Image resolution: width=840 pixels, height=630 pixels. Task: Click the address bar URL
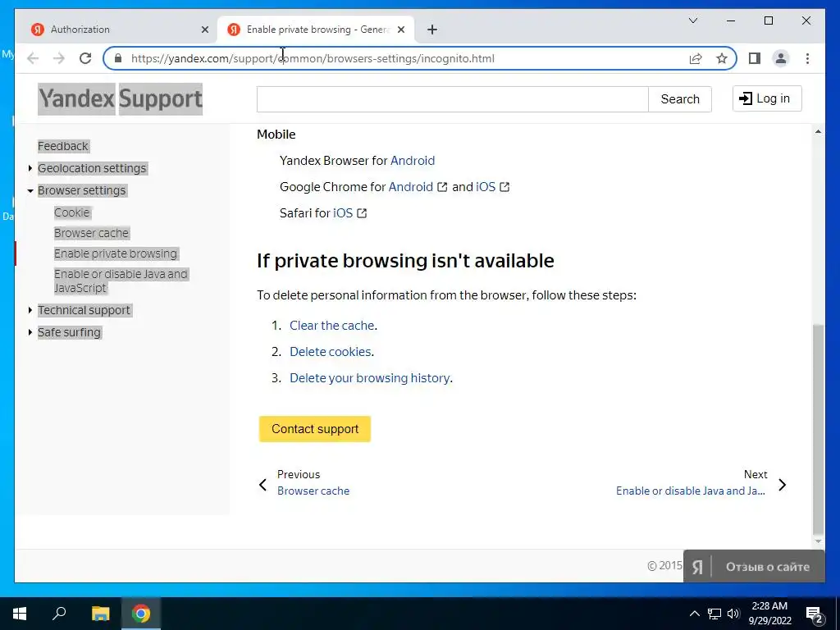coord(313,58)
